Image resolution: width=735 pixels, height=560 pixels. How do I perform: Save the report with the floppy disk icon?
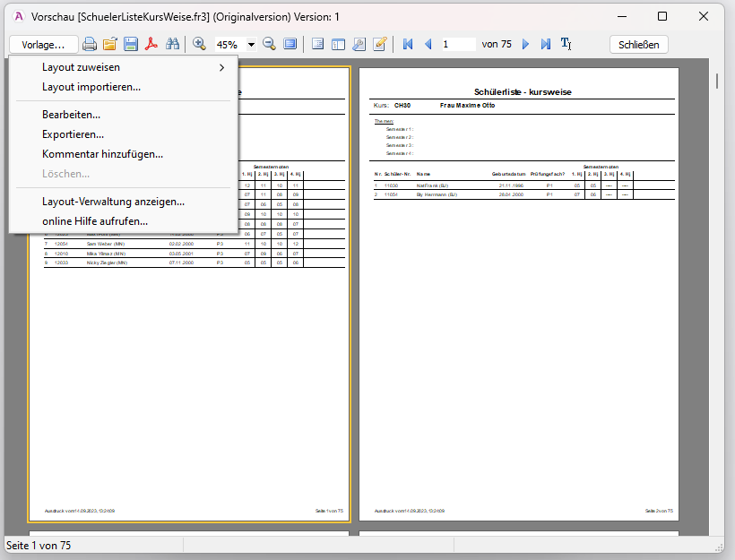coord(131,44)
